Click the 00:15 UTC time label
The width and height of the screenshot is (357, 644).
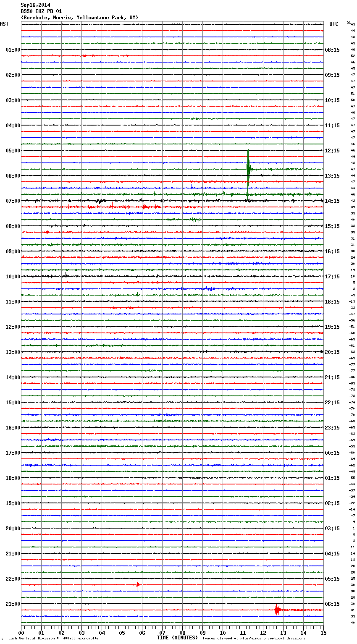[x=332, y=453]
